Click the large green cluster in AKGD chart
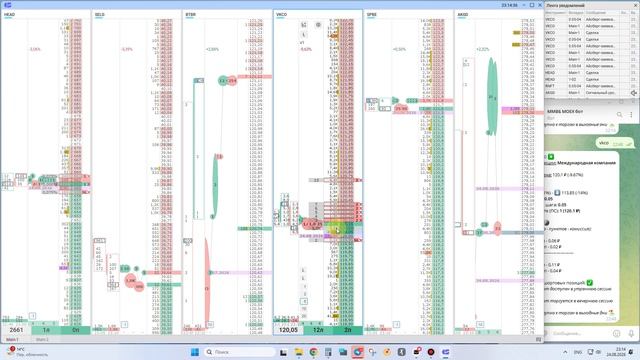Screen dimensions: 640x360 [x=492, y=96]
